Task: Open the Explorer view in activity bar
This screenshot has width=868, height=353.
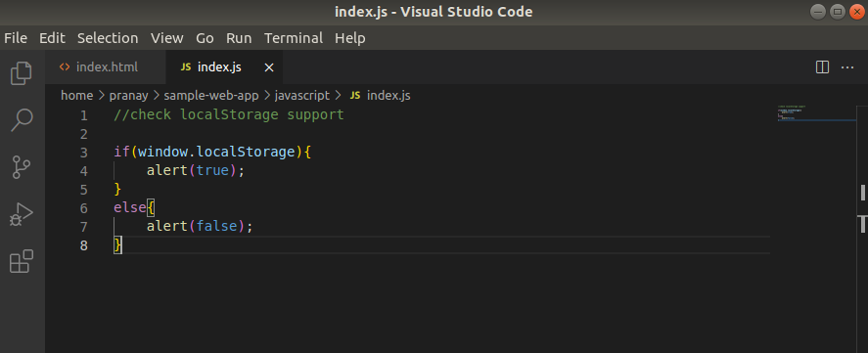Action: [x=21, y=73]
